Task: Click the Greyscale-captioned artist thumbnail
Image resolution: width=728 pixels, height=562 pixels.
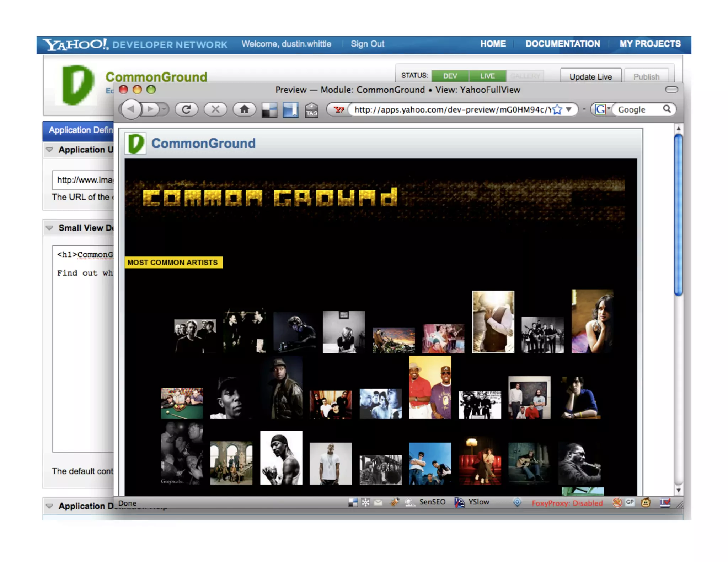Action: pos(182,453)
